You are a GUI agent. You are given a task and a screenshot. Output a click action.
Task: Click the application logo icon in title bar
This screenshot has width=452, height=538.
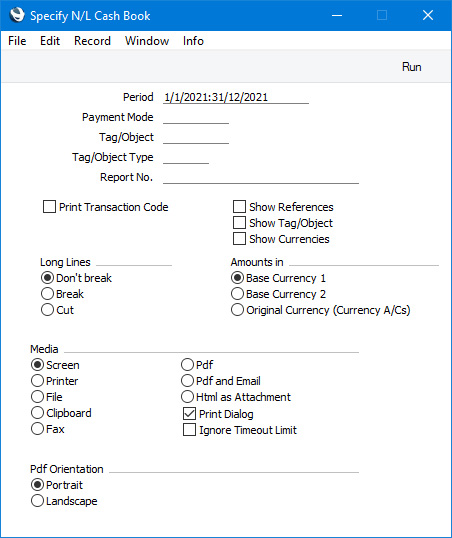pyautogui.click(x=17, y=15)
